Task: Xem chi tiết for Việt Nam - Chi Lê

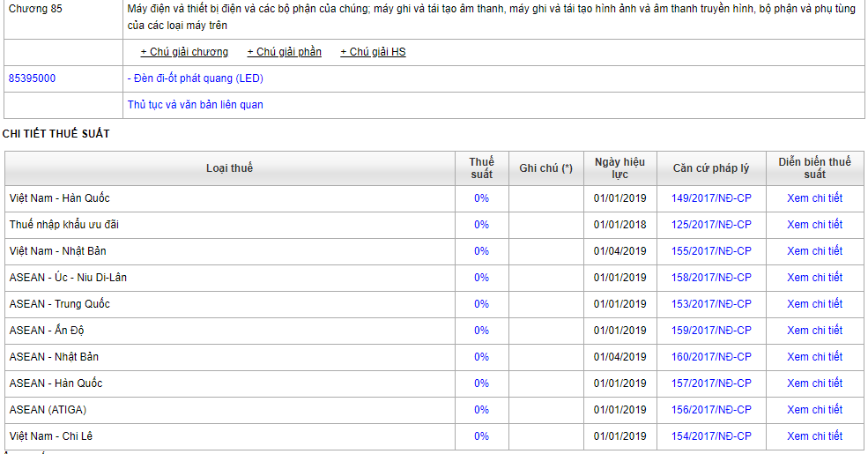Action: point(814,436)
